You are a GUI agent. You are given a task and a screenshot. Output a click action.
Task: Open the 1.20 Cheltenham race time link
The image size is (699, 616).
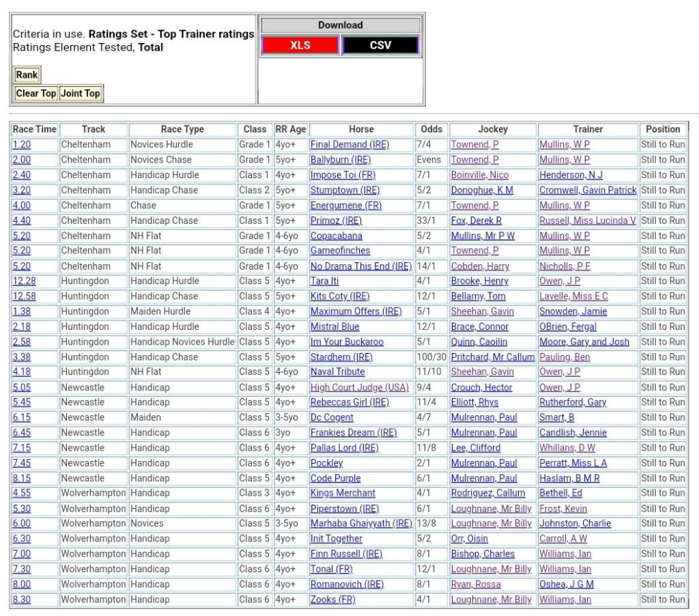point(21,145)
